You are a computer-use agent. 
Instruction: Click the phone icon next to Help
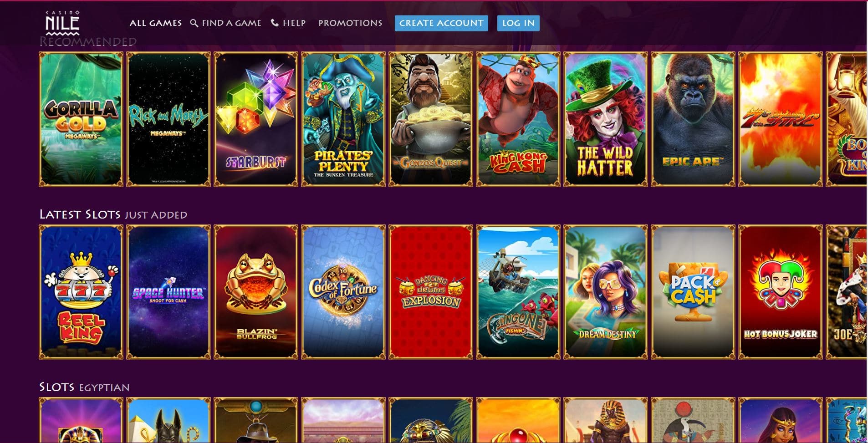pyautogui.click(x=275, y=23)
